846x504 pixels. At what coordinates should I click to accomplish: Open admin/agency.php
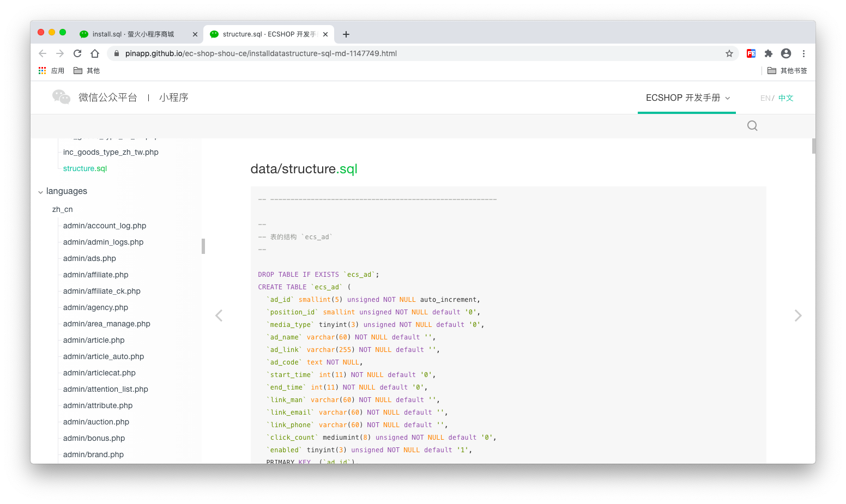(95, 307)
